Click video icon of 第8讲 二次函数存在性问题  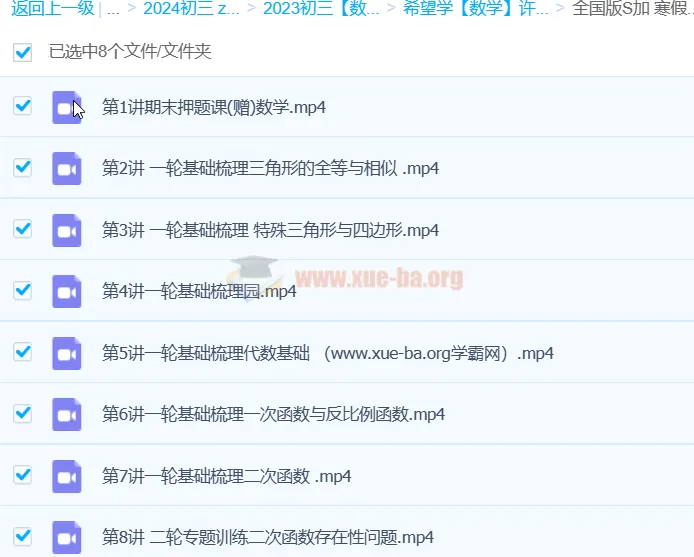click(x=67, y=538)
